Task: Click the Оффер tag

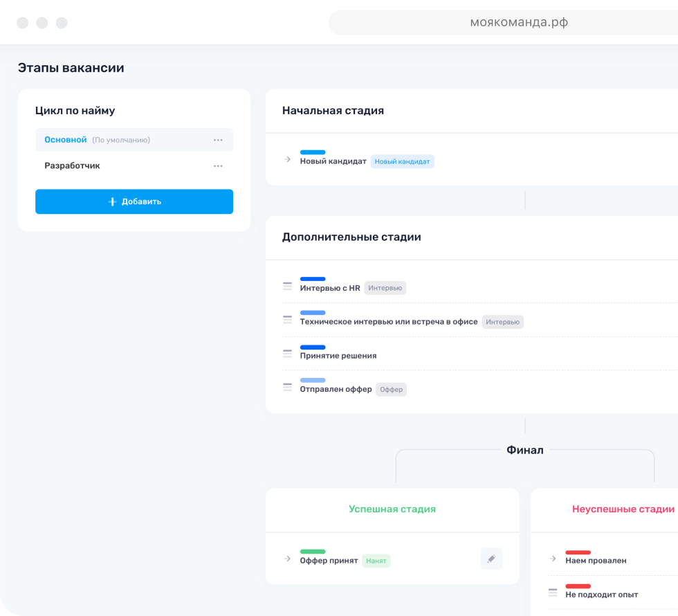Action: pos(391,389)
